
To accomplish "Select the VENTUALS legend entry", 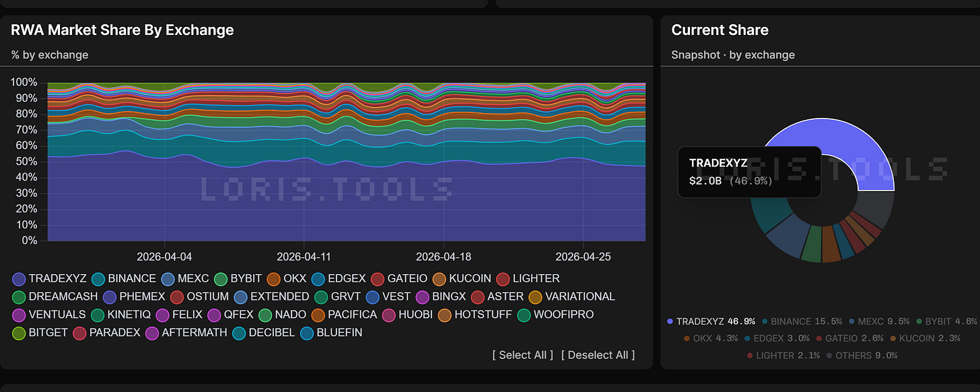I will tap(49, 315).
